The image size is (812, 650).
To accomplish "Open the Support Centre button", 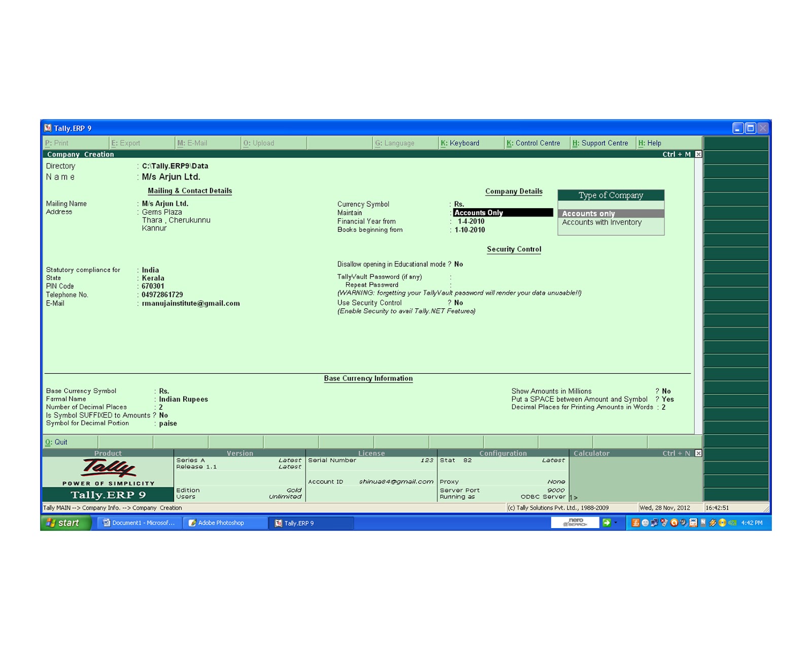I will point(603,143).
